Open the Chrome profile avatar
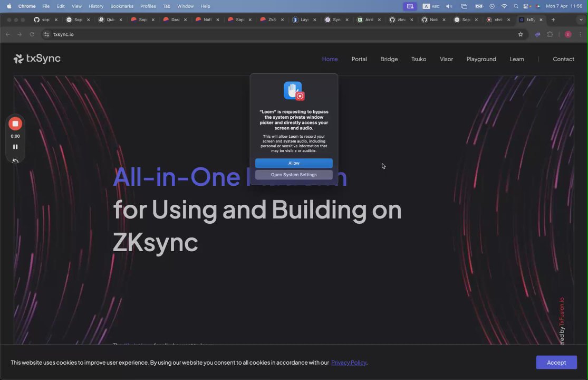 (568, 34)
